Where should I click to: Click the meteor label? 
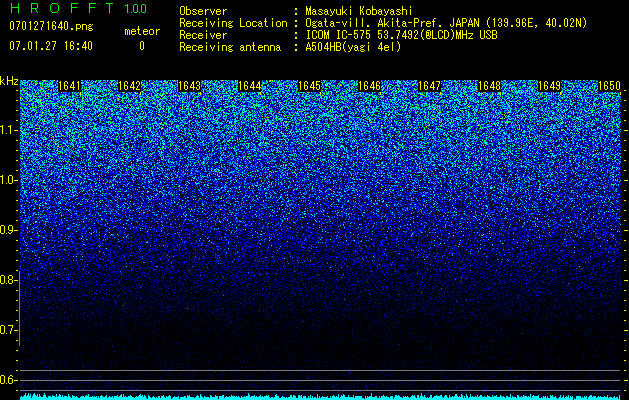142,31
